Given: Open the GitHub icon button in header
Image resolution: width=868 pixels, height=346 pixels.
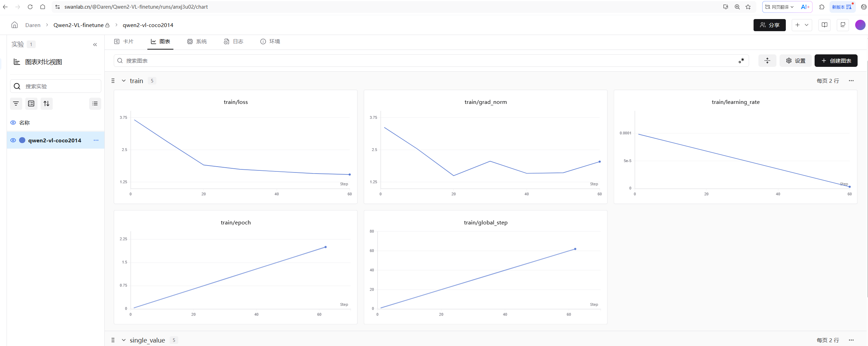Looking at the screenshot, I should pos(843,25).
